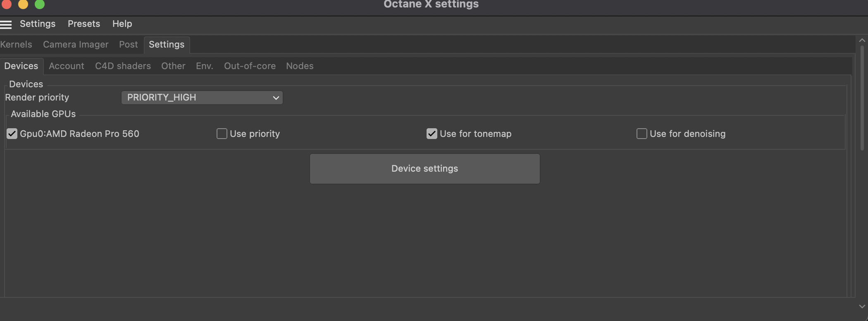Open the Presets menu

point(84,24)
